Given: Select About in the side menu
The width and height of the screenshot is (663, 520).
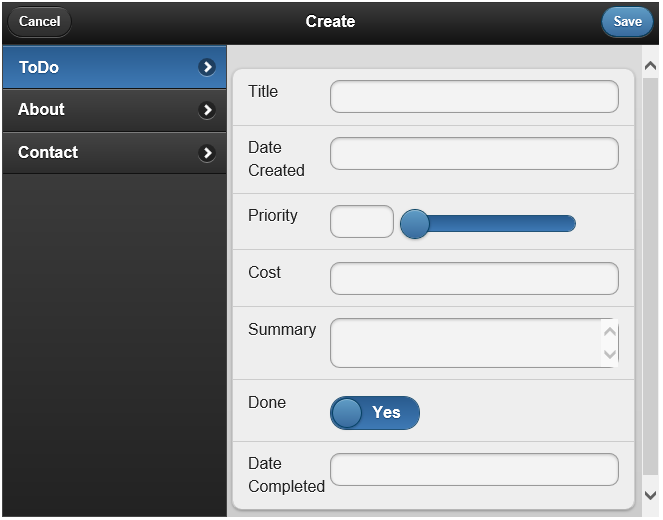Looking at the screenshot, I should coord(100,110).
